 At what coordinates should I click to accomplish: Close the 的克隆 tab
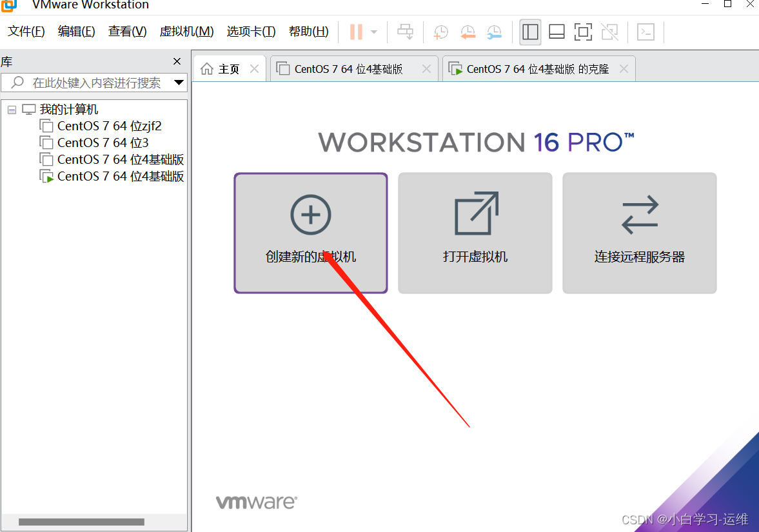[624, 69]
